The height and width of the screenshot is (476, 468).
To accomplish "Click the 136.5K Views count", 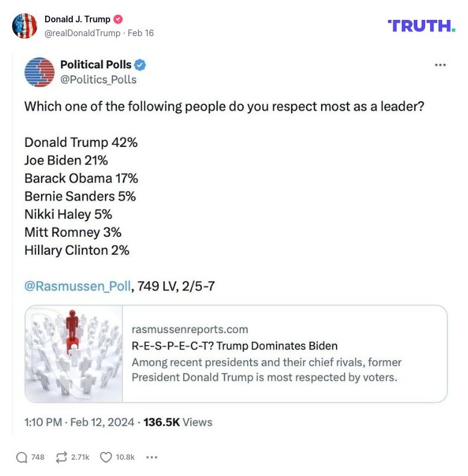I will 178,422.
